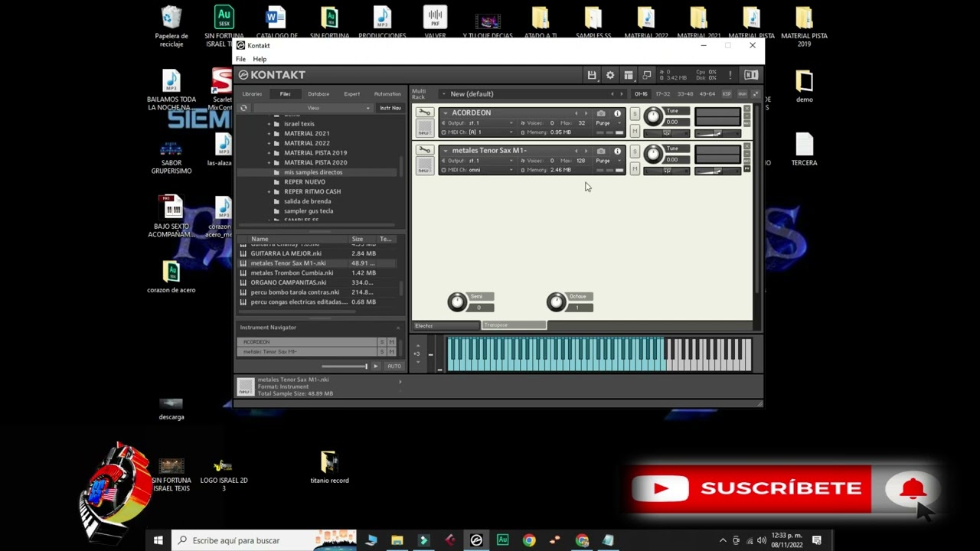The height and width of the screenshot is (551, 980).
Task: Click the new-instrument thumbnail in info pane
Action: [245, 386]
